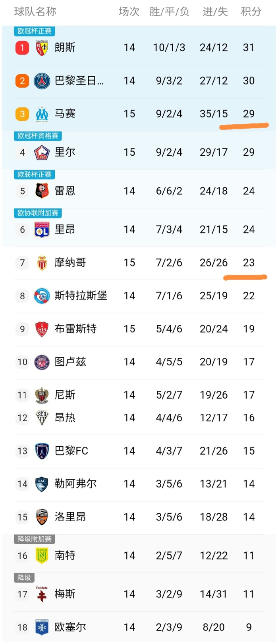Click the 洛里昂 team name
278x644 pixels.
[70, 517]
